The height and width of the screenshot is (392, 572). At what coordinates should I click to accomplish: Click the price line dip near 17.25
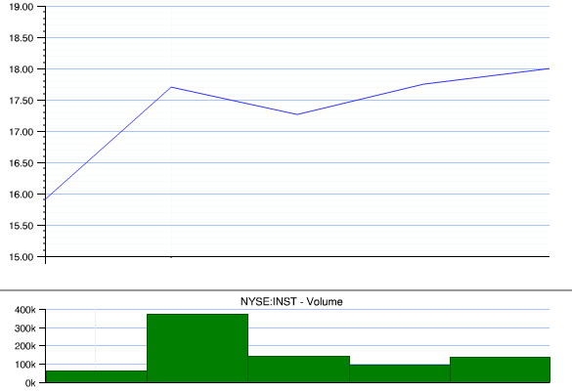(297, 114)
